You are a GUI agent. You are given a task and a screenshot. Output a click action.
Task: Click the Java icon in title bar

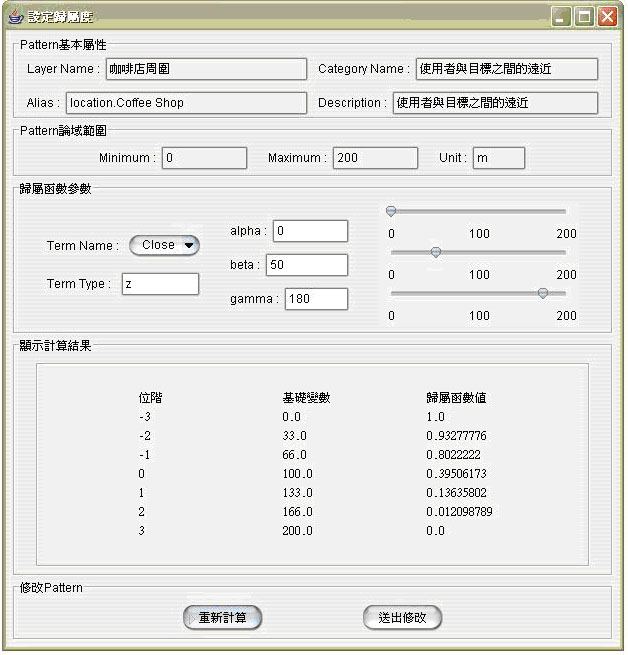[x=15, y=16]
